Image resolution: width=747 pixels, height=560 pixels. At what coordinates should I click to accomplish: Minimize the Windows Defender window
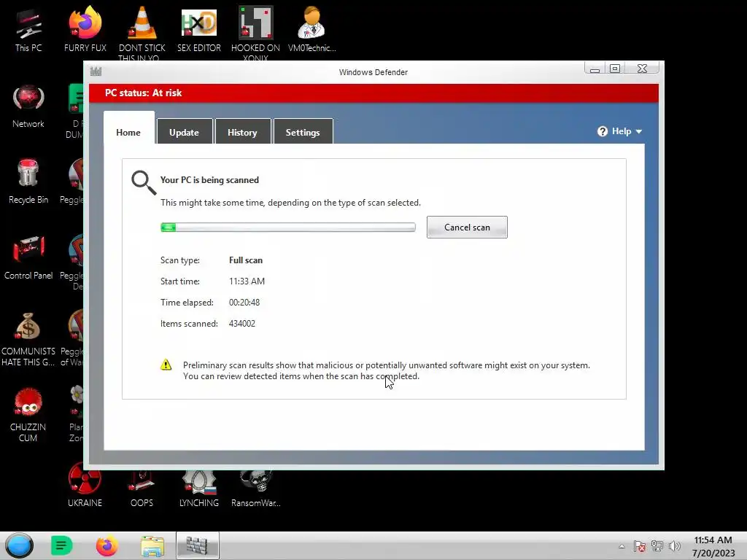pyautogui.click(x=595, y=69)
